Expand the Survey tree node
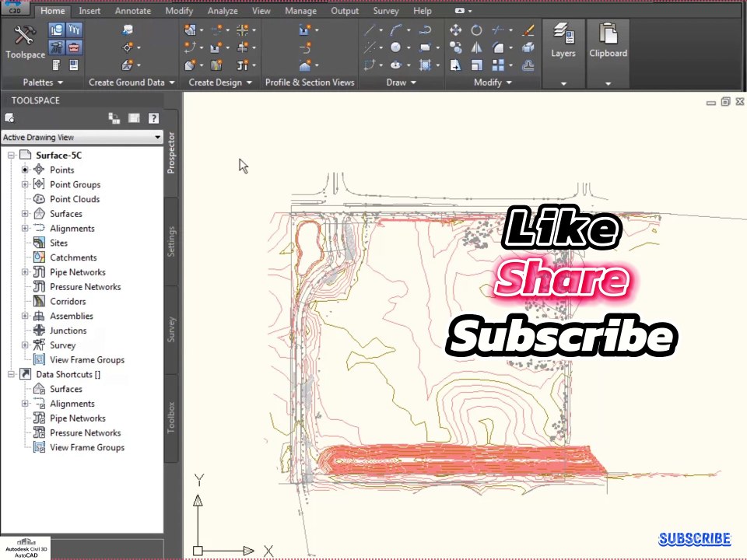 (x=25, y=345)
